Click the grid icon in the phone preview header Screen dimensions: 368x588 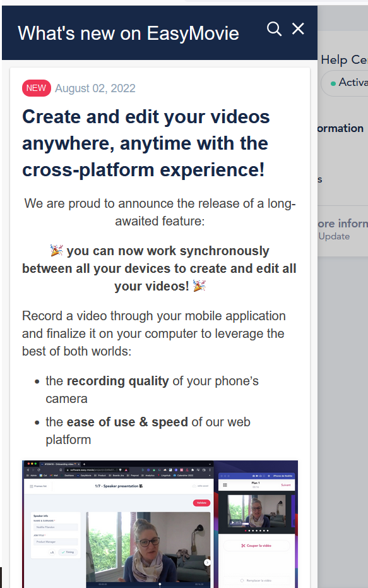[x=225, y=485]
